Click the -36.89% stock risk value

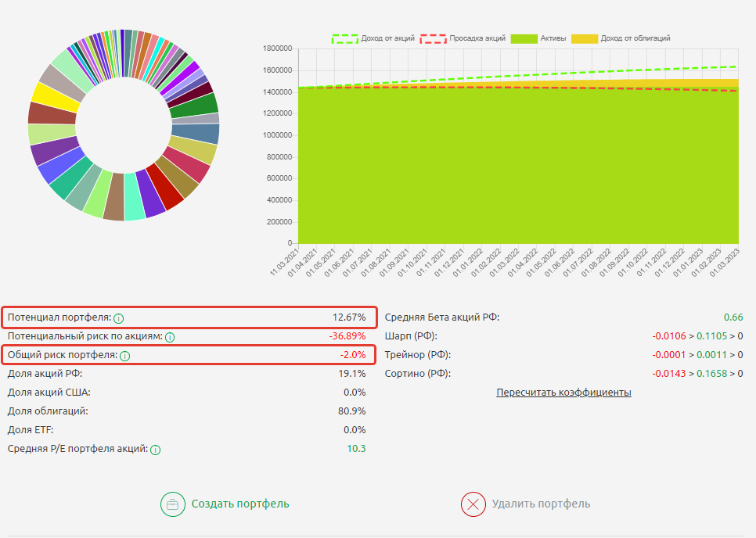coord(346,336)
